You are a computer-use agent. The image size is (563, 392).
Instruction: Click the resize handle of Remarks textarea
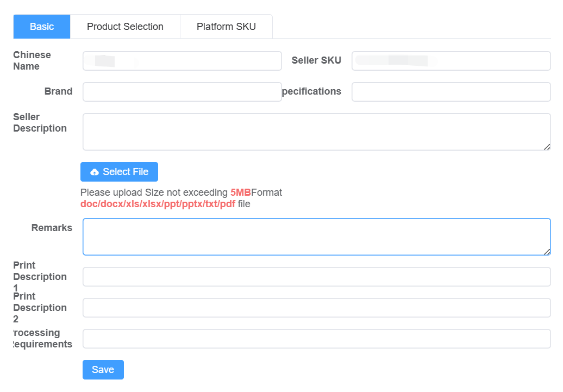coord(547,251)
